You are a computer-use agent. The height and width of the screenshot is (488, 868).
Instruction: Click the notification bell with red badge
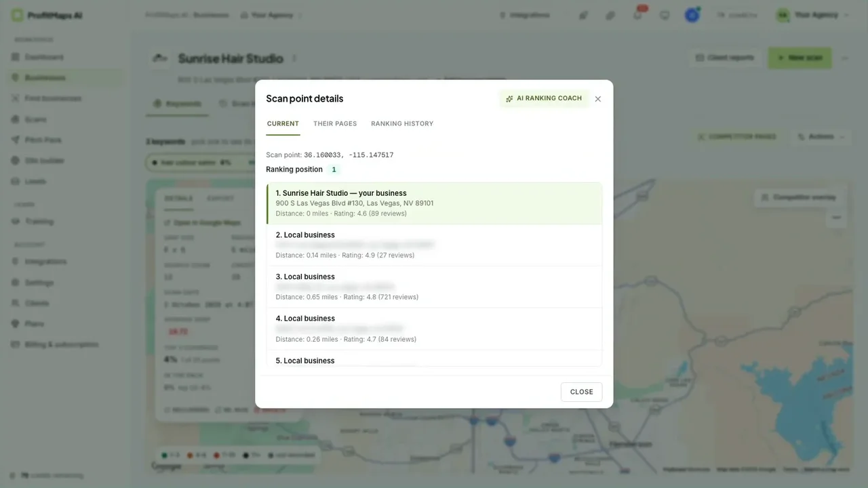pyautogui.click(x=637, y=15)
